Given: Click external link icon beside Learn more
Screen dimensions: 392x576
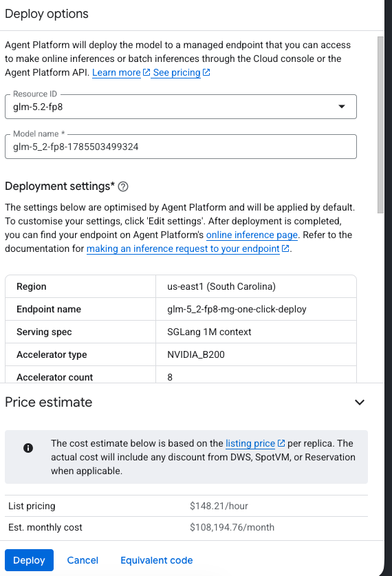Looking at the screenshot, I should point(146,72).
